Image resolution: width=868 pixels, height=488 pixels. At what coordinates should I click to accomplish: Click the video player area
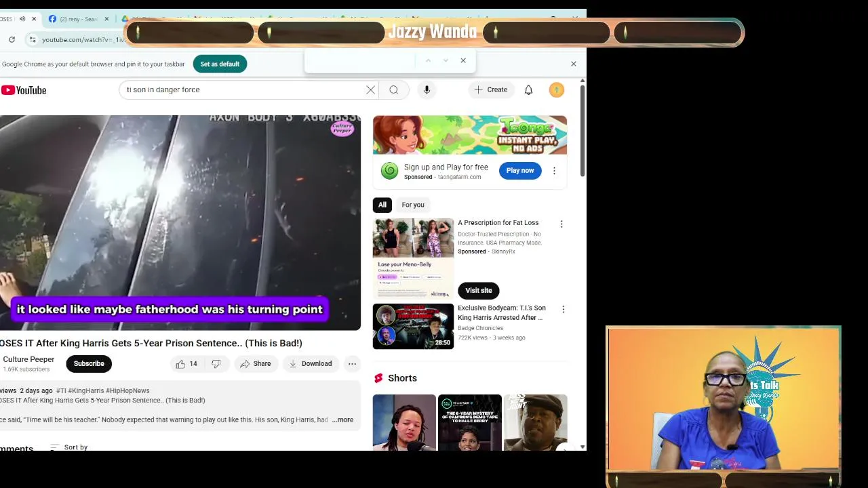pos(180,222)
